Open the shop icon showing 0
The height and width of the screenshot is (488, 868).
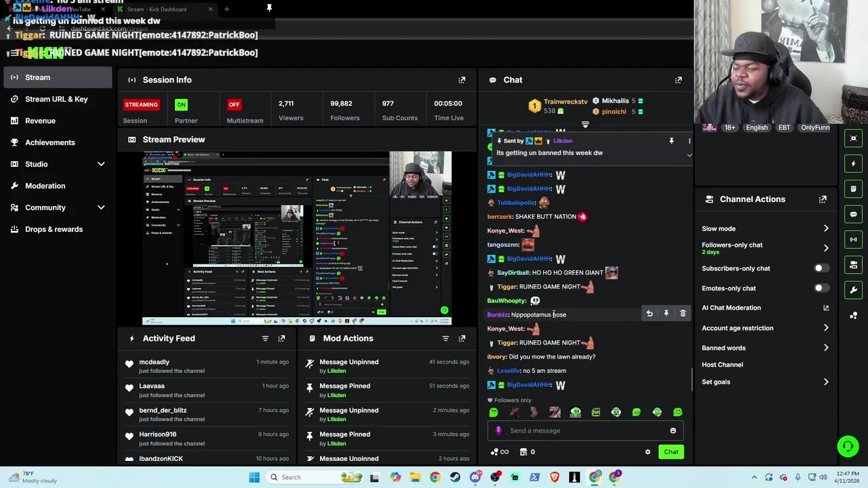(x=527, y=452)
